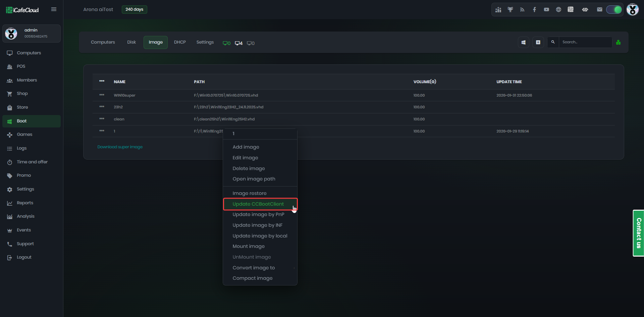The image size is (644, 317).
Task: Click the Facebook icon
Action: (534, 9)
